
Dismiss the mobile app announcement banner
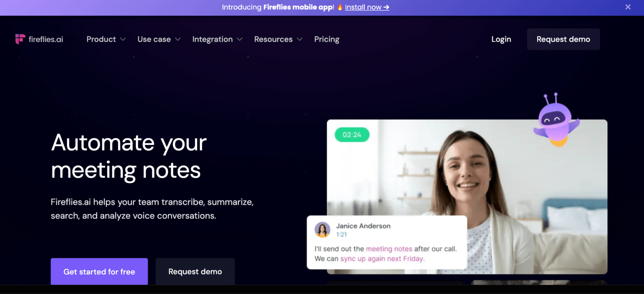pos(628,7)
